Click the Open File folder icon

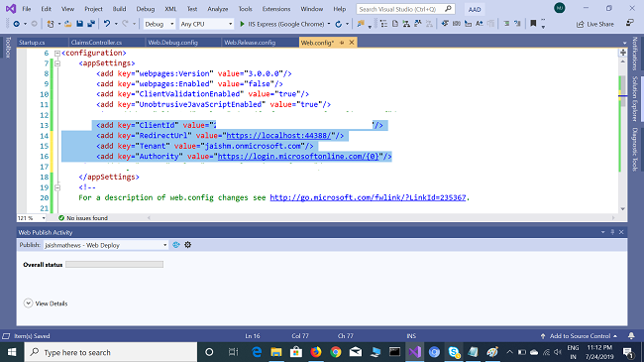68,24
